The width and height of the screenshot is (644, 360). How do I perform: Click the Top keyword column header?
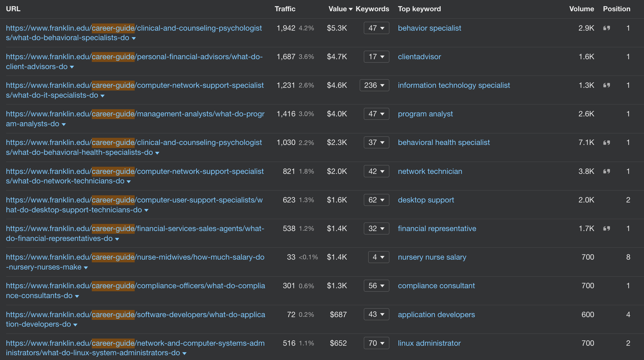coord(419,9)
